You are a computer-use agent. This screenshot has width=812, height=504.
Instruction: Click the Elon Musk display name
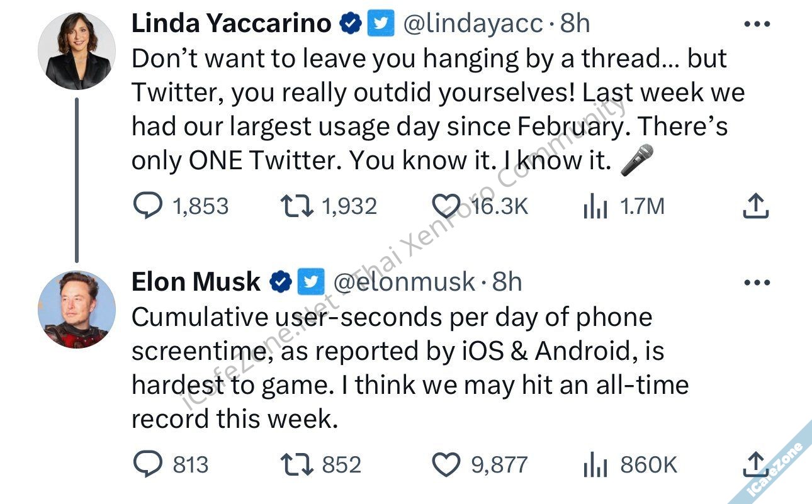click(x=196, y=282)
